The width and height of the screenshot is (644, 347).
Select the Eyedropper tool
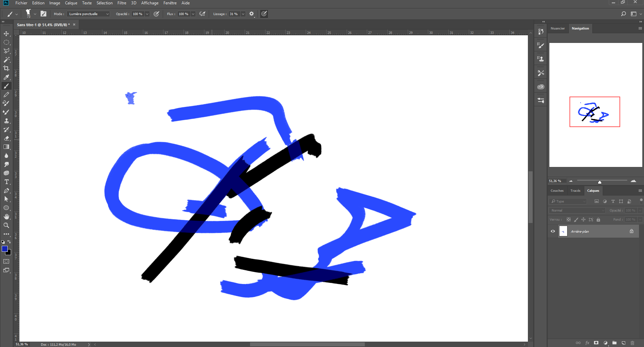(6, 77)
